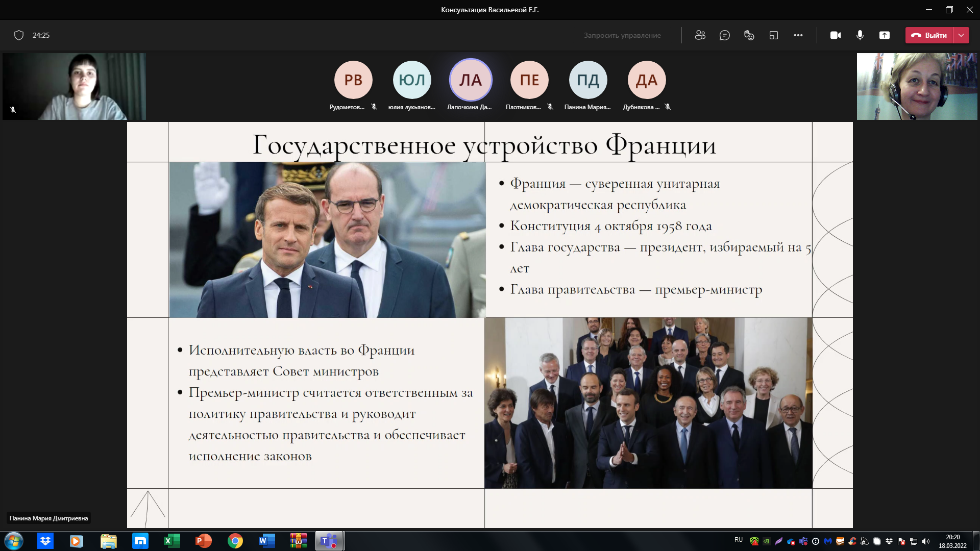980x551 pixels.
Task: Open Chrome from the taskbar
Action: [235, 541]
